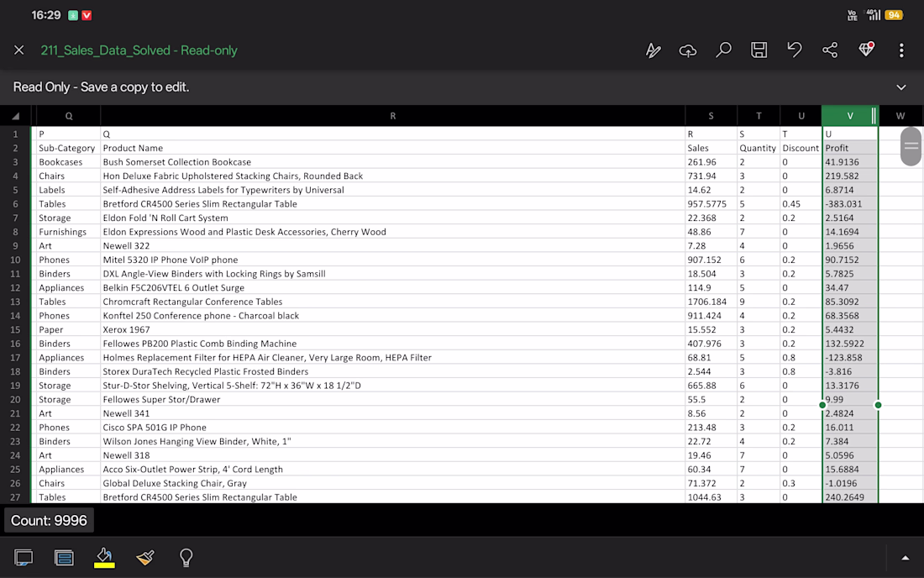924x578 pixels.
Task: Close the workbook with the X icon
Action: click(x=18, y=50)
